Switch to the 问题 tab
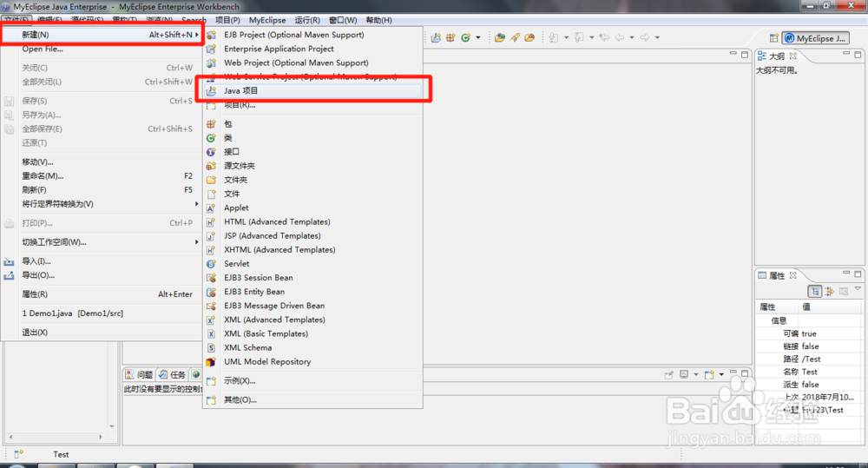Screen dimensions: 868x468 [x=139, y=375]
